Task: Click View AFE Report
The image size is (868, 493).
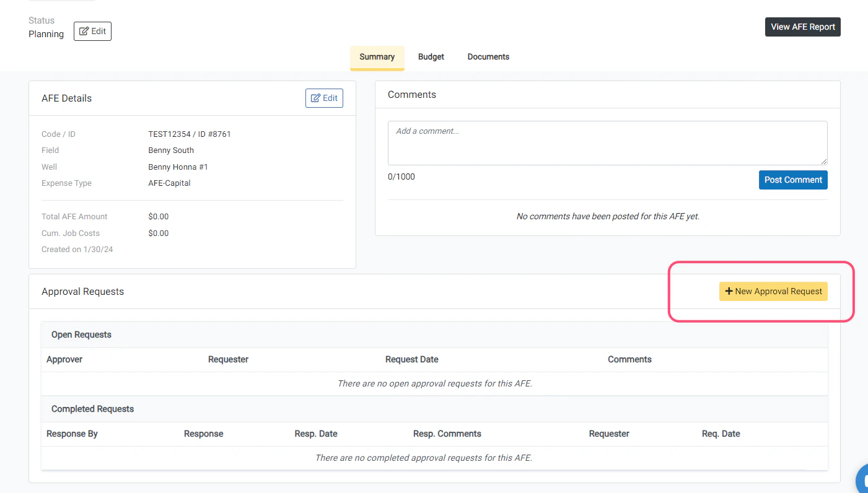Action: 802,27
